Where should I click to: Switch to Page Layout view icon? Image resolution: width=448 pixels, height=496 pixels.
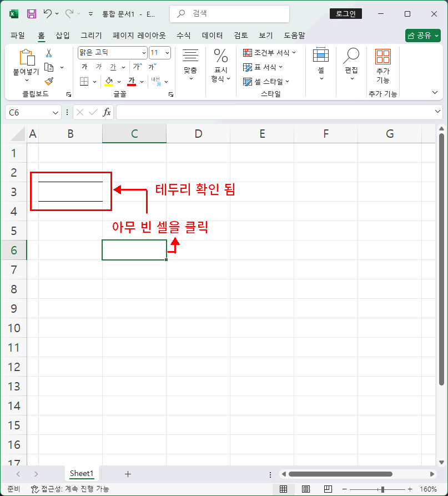[306, 489]
